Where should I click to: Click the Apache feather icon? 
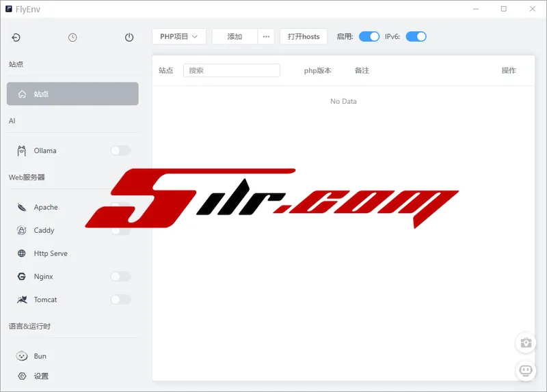[x=22, y=208]
